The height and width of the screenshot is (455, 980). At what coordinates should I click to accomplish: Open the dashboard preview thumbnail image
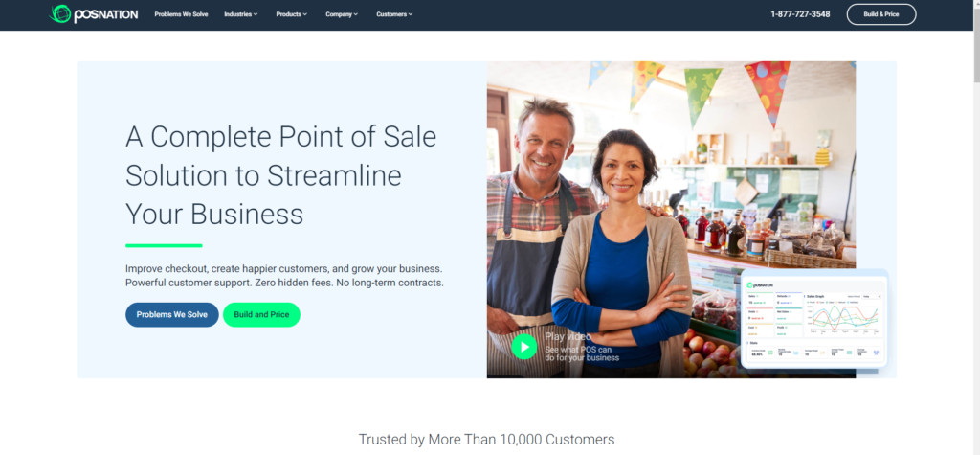814,321
